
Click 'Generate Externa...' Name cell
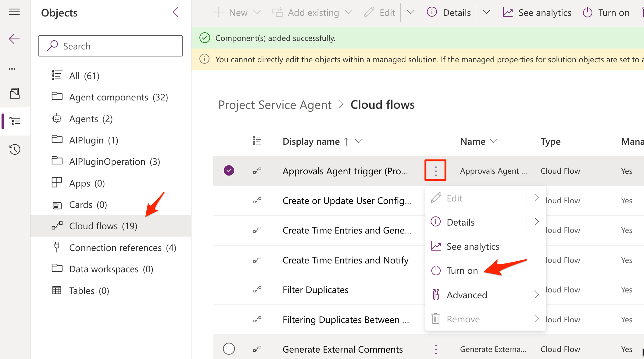point(493,349)
